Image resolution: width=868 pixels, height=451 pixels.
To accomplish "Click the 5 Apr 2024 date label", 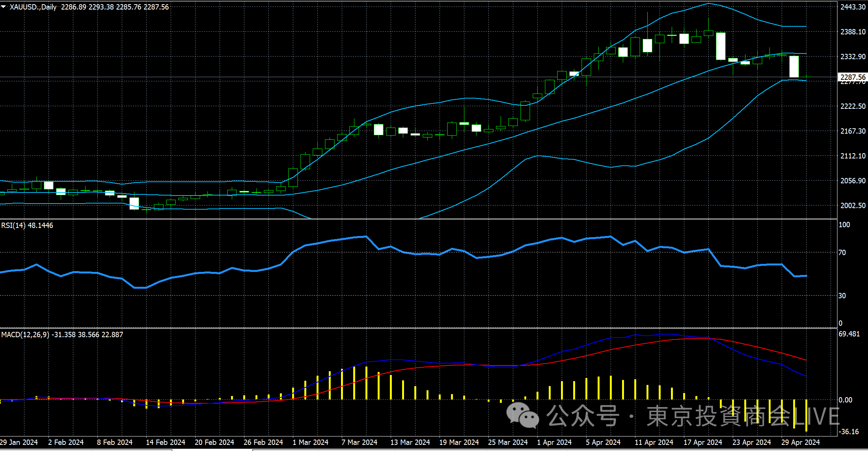I will pos(603,442).
